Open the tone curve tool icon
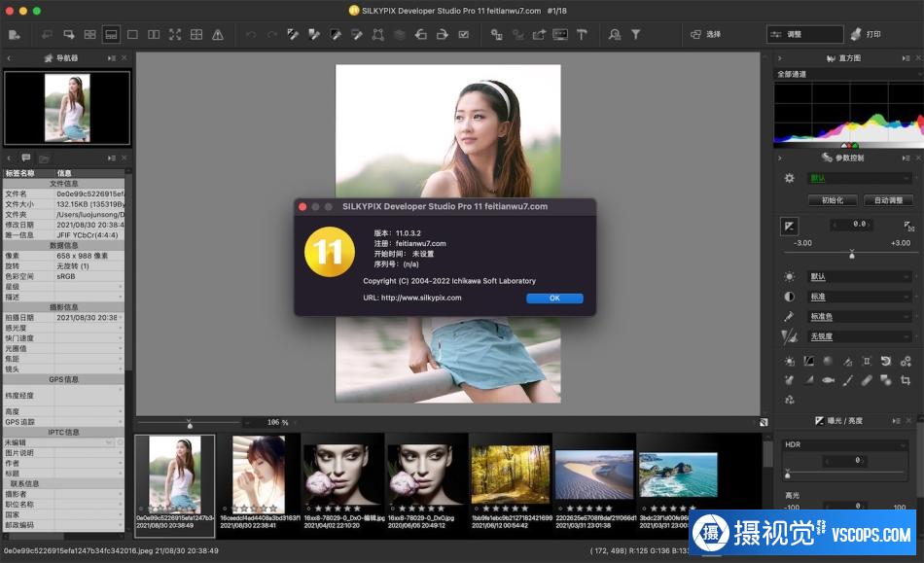The image size is (924, 563). tap(809, 361)
